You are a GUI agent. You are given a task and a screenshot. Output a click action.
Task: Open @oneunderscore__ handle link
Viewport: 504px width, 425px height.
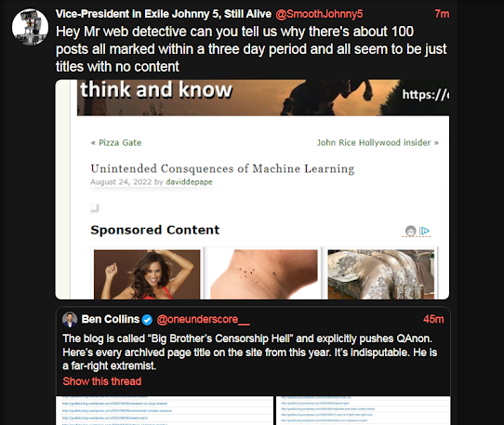(x=203, y=319)
